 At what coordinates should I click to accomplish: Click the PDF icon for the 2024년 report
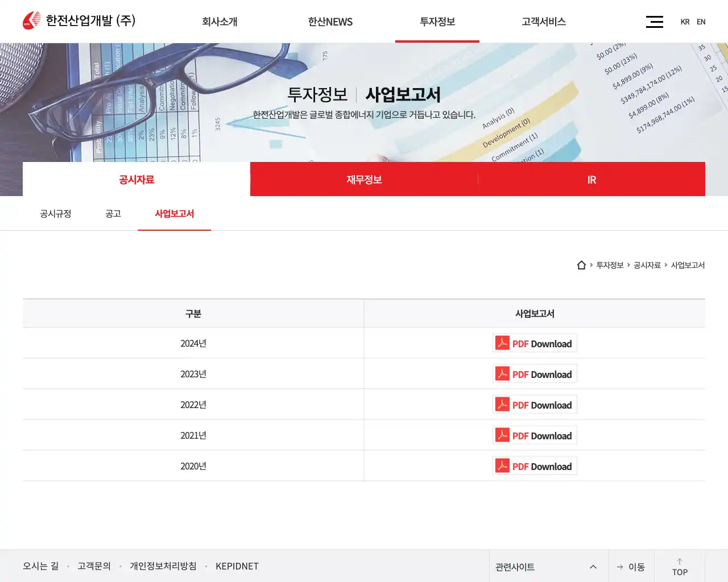pyautogui.click(x=503, y=343)
